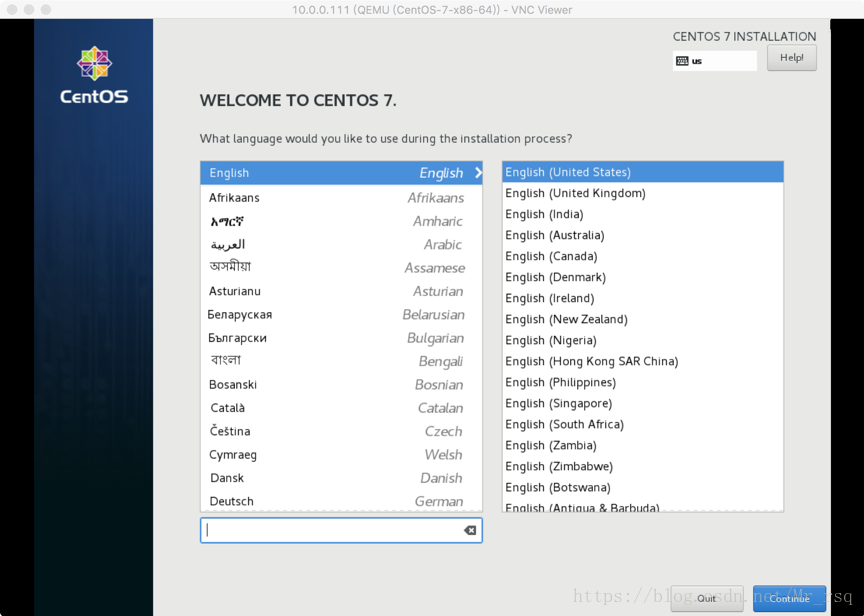Select the highlighted English language row

point(341,173)
